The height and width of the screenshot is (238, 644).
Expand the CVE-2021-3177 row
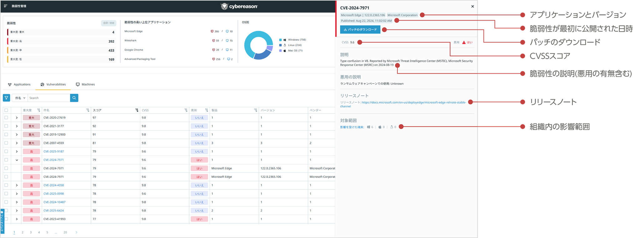pyautogui.click(x=17, y=126)
